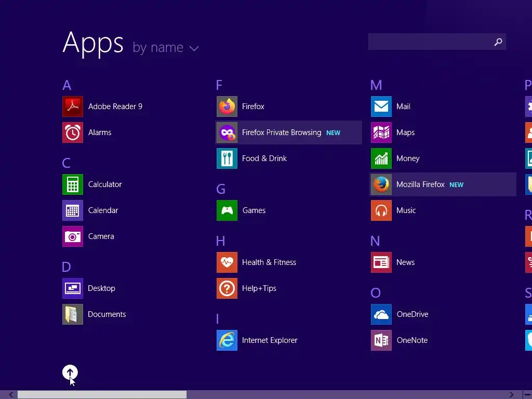
Task: Open the Documents folder icon
Action: tap(73, 314)
